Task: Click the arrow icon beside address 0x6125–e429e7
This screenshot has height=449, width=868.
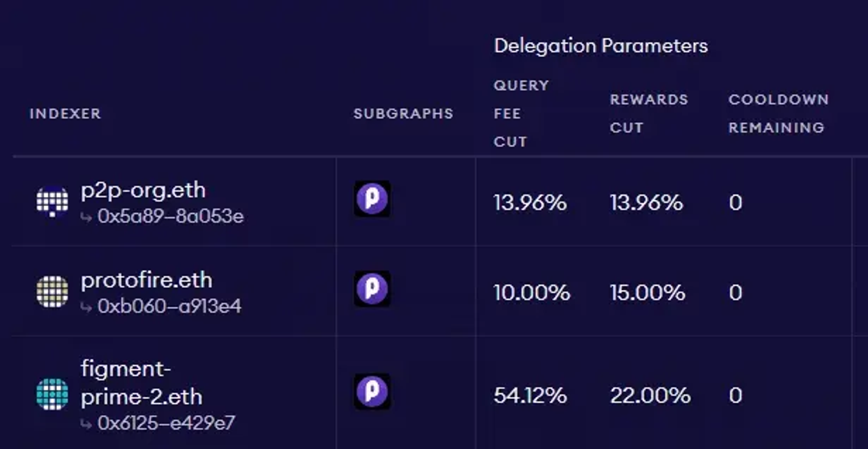Action: [x=86, y=424]
